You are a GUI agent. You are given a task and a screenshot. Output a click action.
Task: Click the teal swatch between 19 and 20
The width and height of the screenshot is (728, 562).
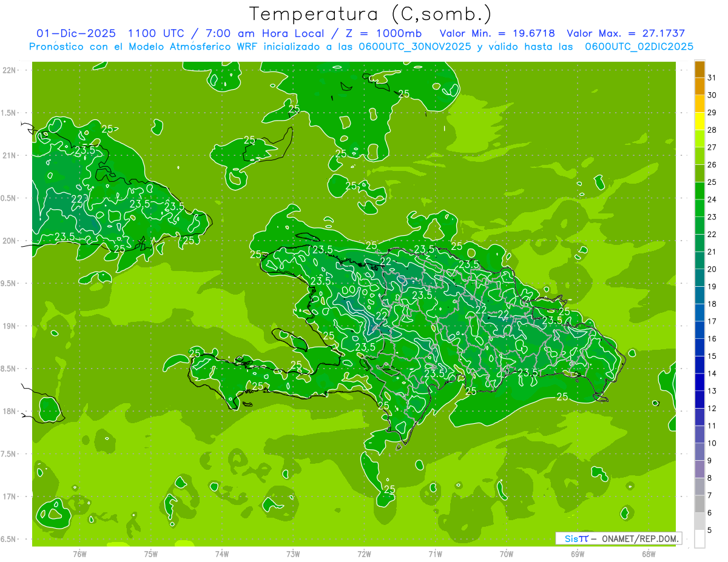click(x=699, y=278)
